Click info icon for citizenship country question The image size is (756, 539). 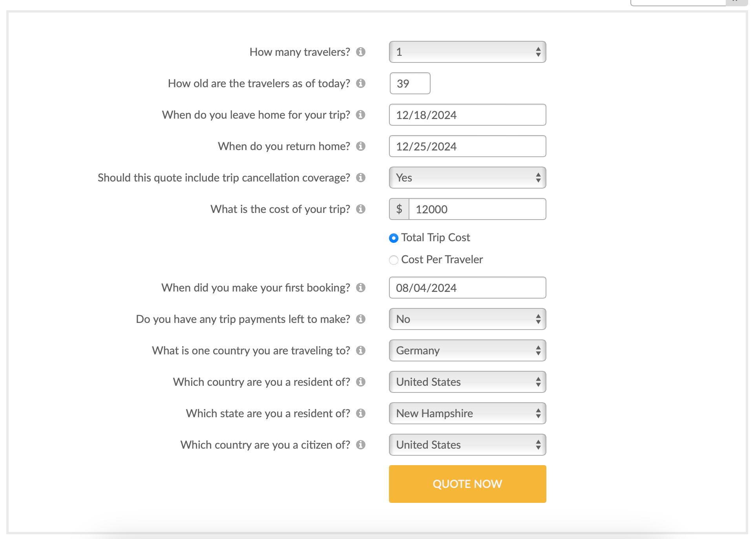point(361,445)
